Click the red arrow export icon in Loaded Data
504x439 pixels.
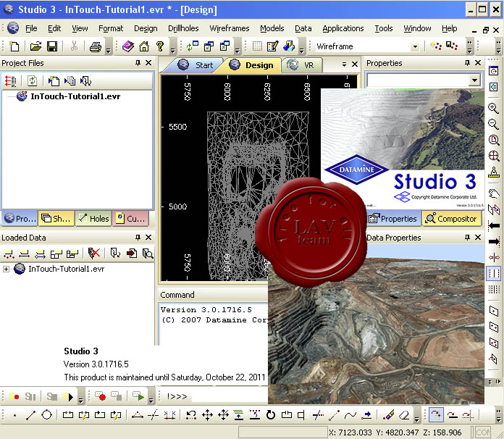[x=132, y=254]
